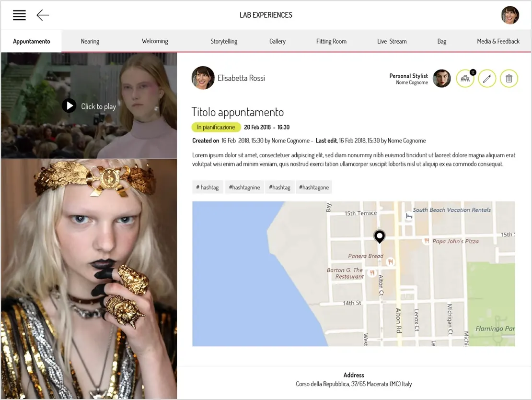Play the runway video

[x=69, y=106]
